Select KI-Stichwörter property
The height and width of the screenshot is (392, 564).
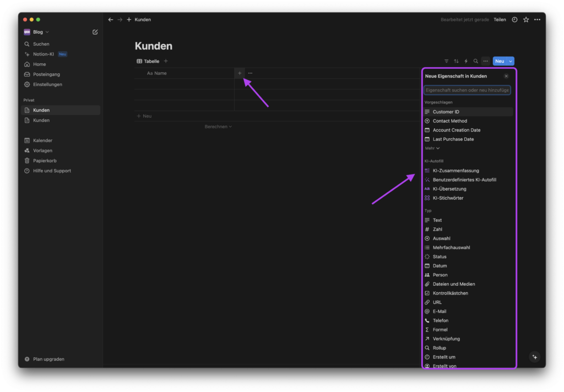(x=468, y=198)
